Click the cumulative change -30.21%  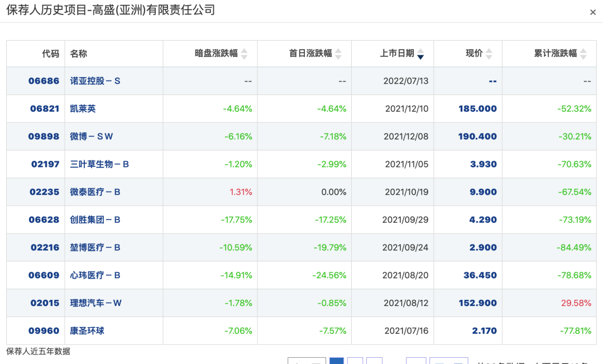click(x=575, y=136)
